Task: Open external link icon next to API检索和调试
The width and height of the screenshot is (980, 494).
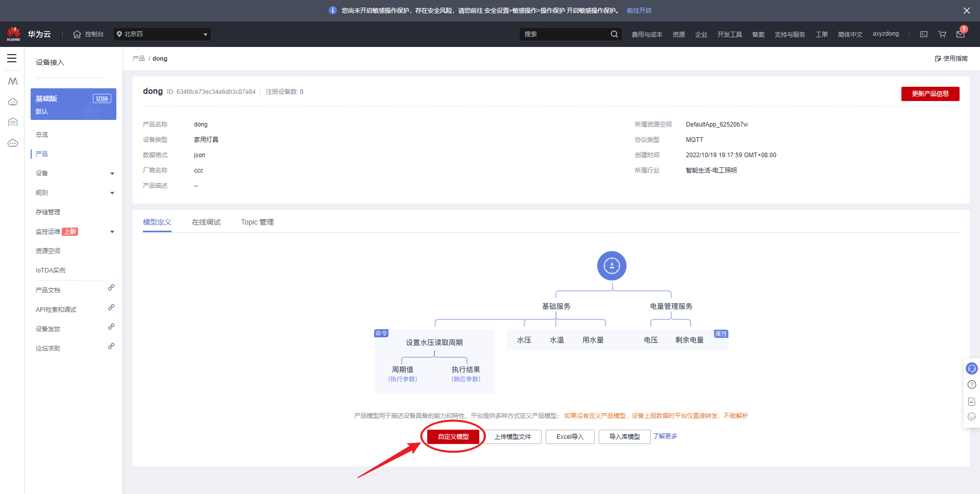Action: click(111, 307)
